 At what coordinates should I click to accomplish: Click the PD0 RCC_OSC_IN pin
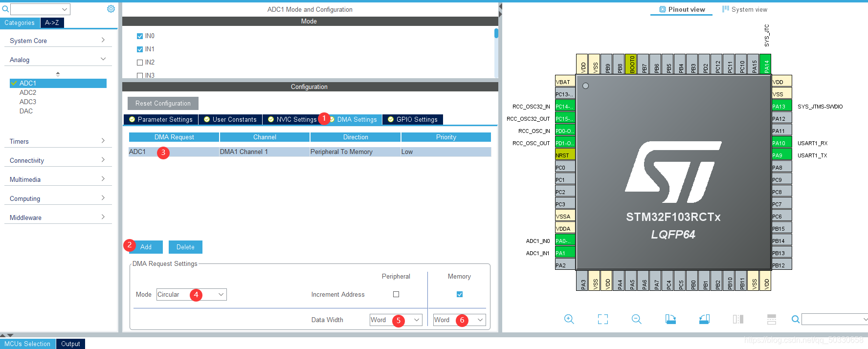(x=565, y=131)
